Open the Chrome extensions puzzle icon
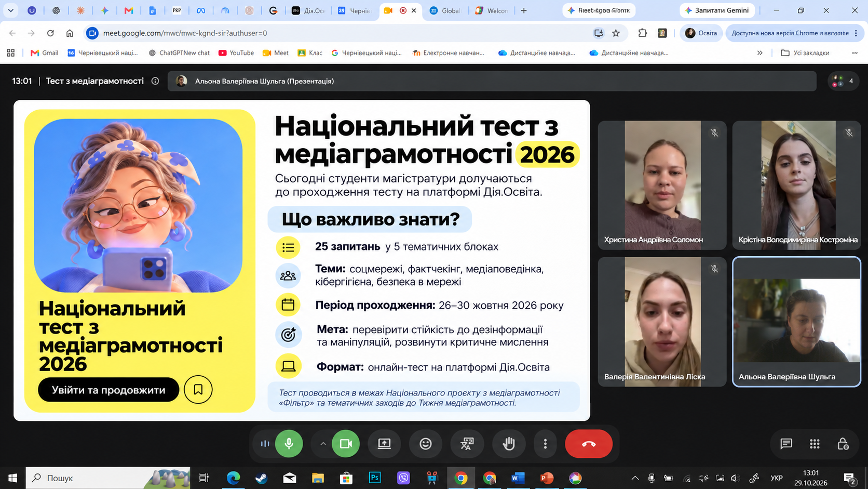The image size is (868, 489). 642,33
